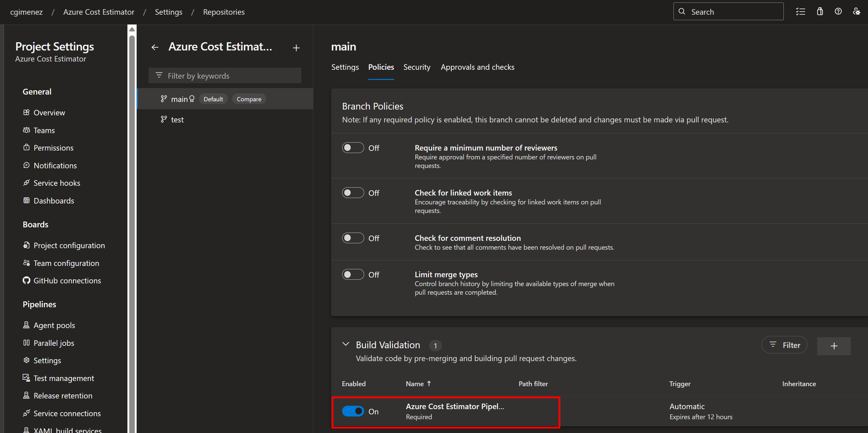Image resolution: width=868 pixels, height=433 pixels.
Task: Open Repositories breadcrumb link
Action: pos(224,12)
